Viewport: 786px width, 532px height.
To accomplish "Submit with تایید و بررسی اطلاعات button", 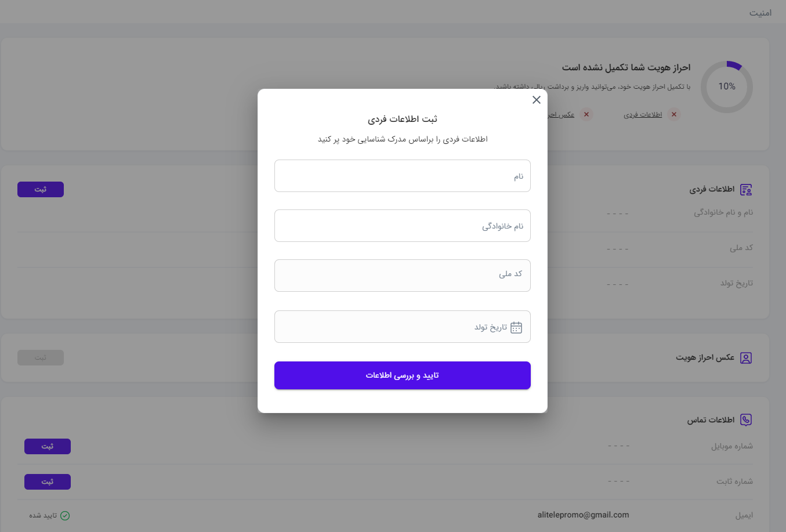I will point(403,375).
